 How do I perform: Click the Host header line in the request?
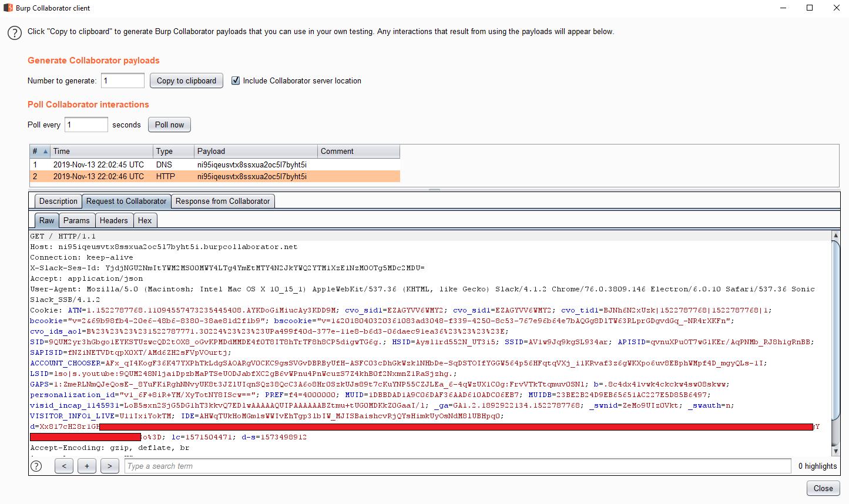coord(164,247)
